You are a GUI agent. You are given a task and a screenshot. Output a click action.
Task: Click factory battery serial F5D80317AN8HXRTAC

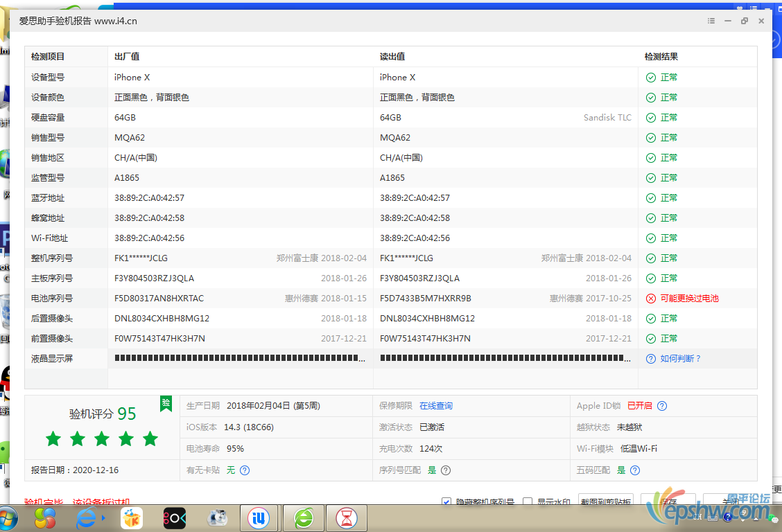tap(159, 299)
